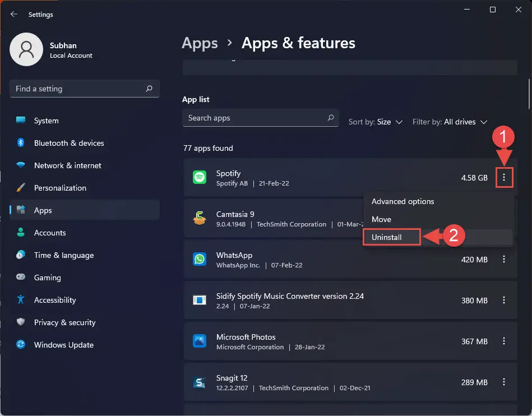Open more options for Snagit 12

[x=504, y=382]
